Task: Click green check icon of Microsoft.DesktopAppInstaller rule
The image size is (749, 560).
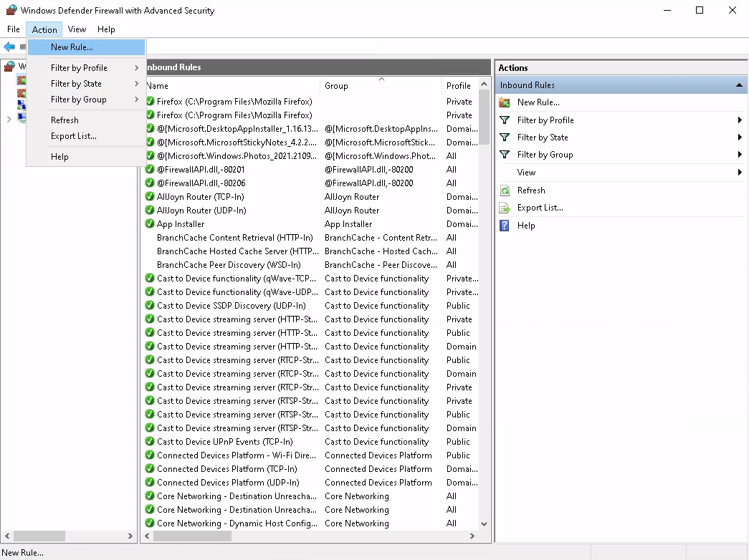Action: [x=150, y=128]
